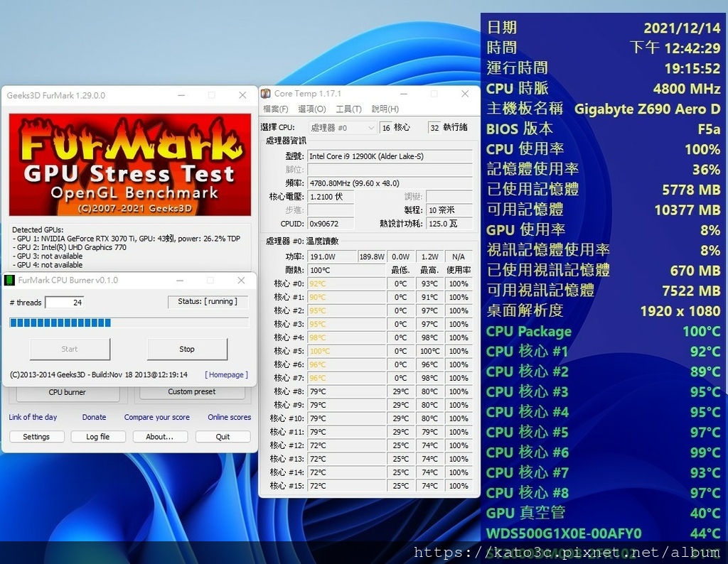
Task: Click the 16 核心 count field
Action: 386,128
